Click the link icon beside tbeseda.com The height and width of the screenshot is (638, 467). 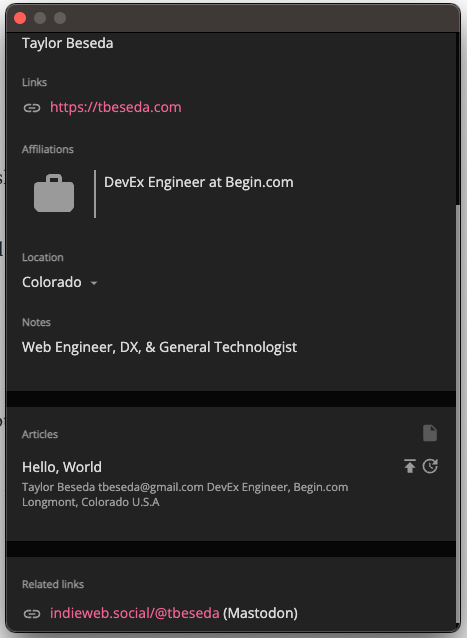[x=32, y=108]
